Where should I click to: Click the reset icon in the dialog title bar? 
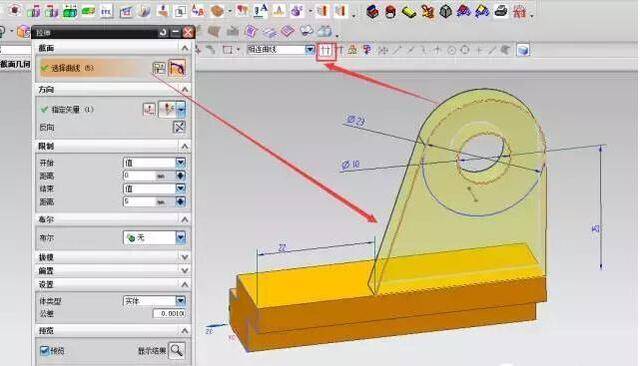163,32
